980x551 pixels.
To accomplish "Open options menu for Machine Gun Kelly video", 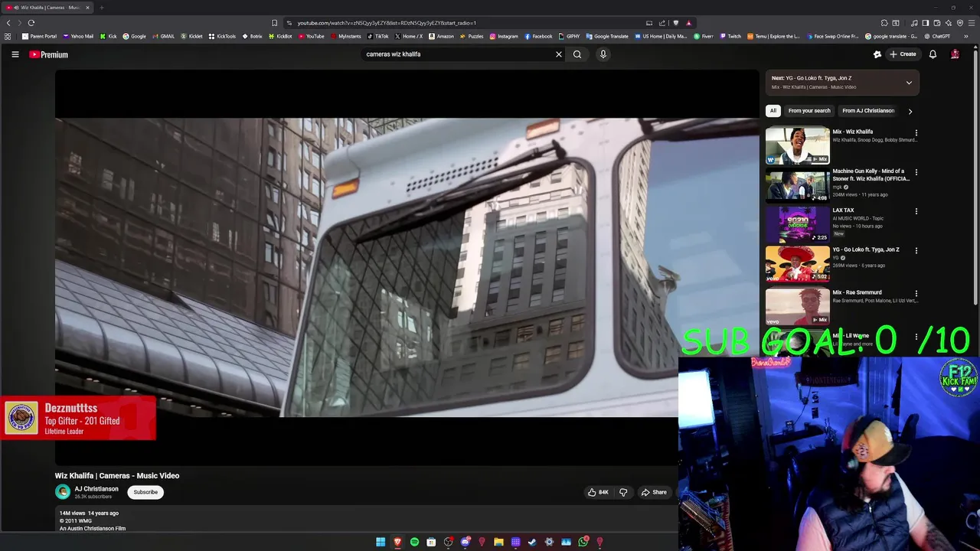I will tap(916, 172).
